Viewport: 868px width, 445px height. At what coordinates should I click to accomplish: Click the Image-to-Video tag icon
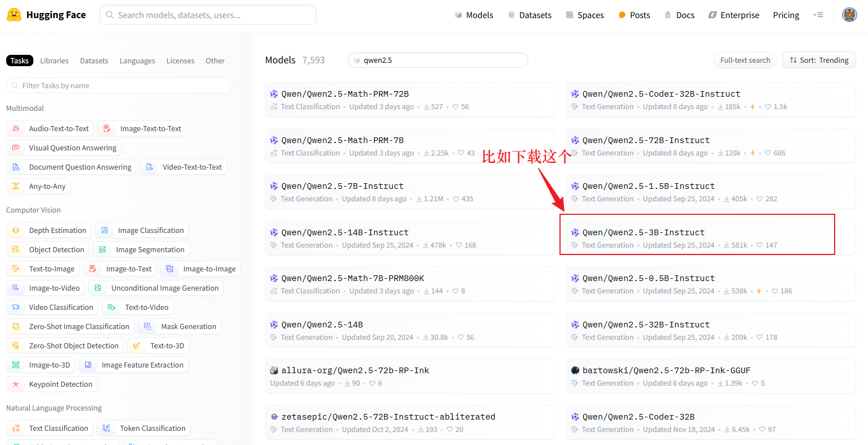click(x=16, y=288)
